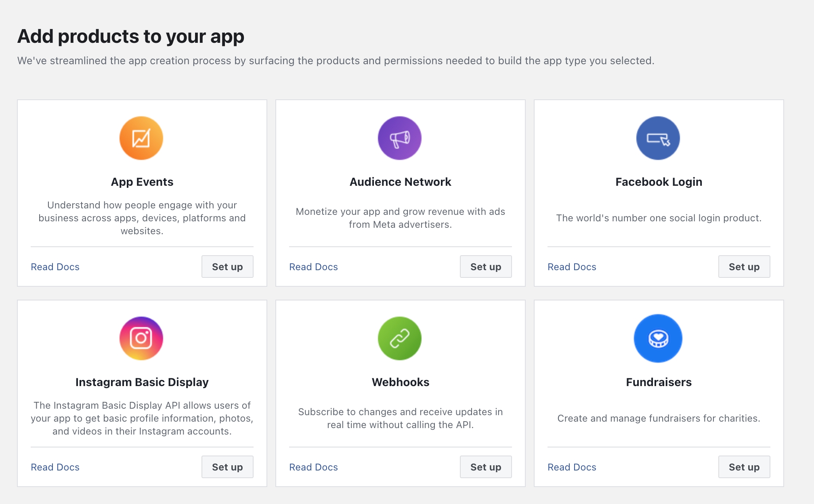The width and height of the screenshot is (814, 504).
Task: Open Audience Network's Read Docs link
Action: [x=314, y=267]
